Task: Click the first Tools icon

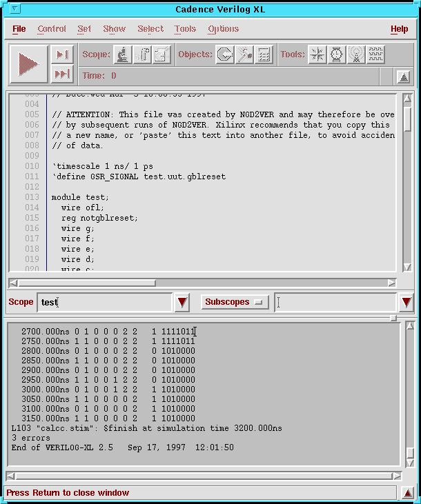Action: (317, 54)
